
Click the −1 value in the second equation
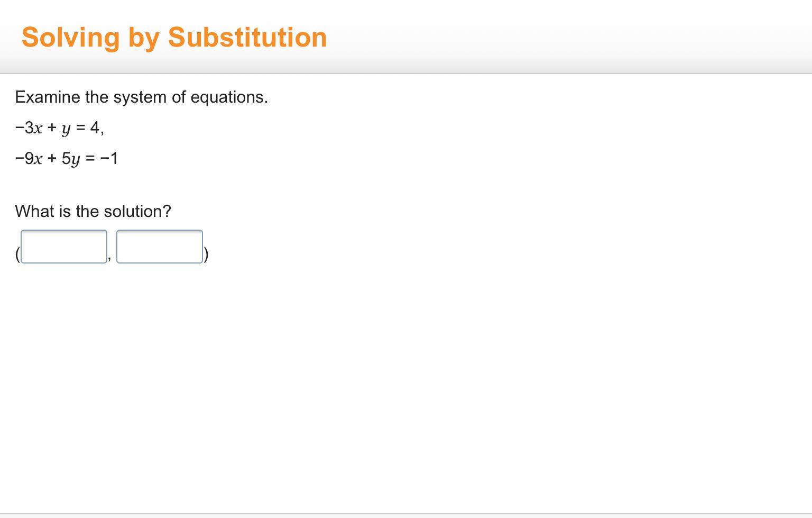tap(109, 159)
